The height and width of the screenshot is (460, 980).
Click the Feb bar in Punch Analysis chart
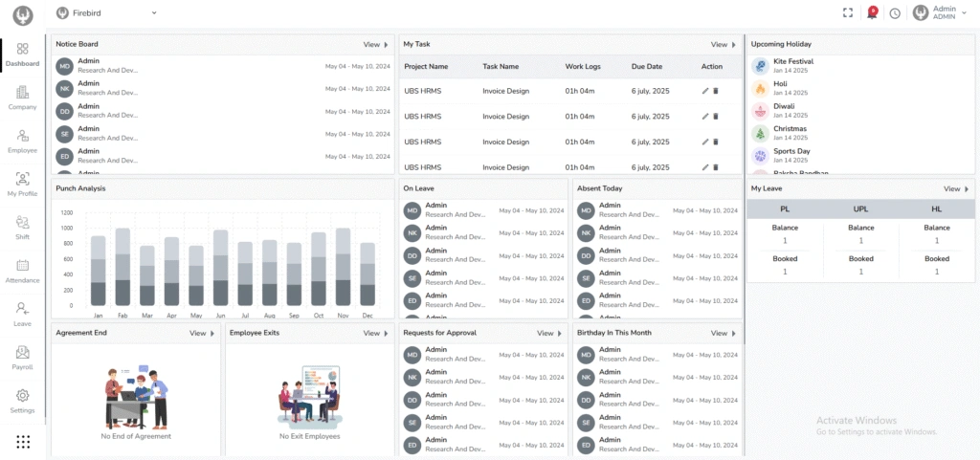tap(122, 268)
